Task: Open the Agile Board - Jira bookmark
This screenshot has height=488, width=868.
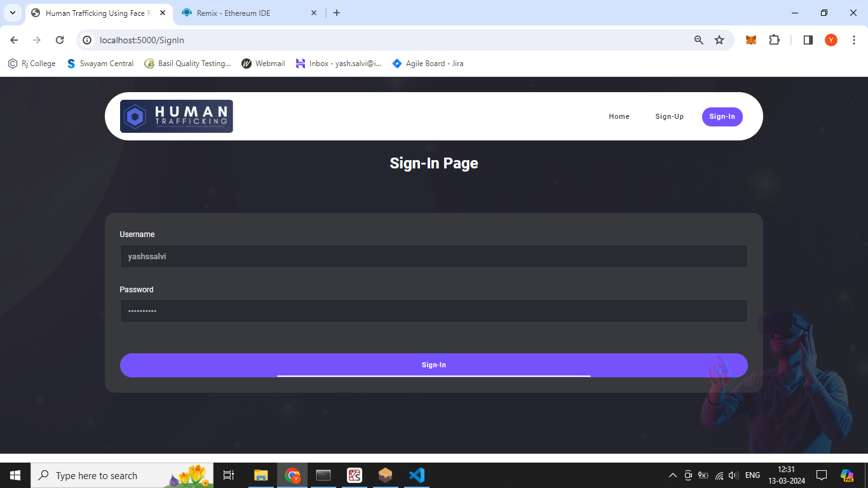Action: click(428, 64)
